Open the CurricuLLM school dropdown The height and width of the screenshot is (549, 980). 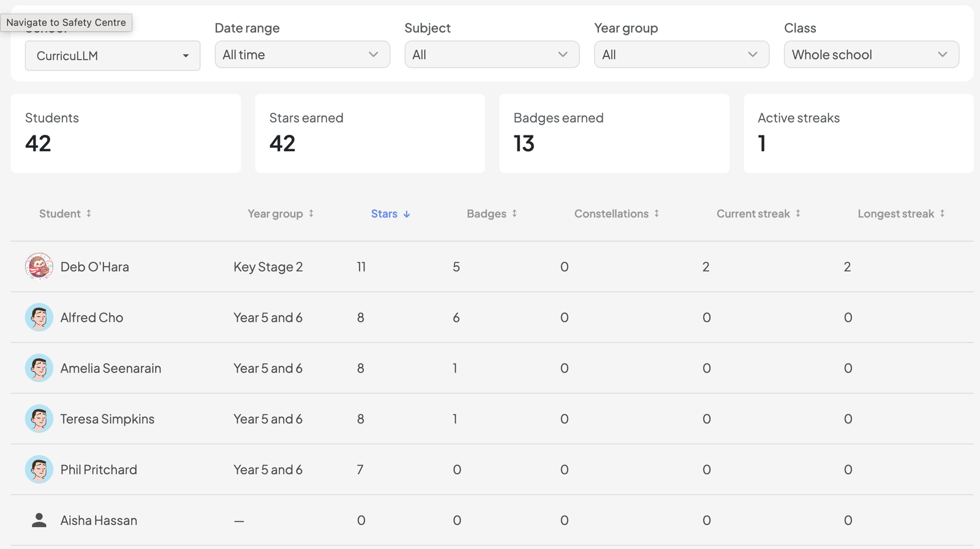[x=113, y=56]
